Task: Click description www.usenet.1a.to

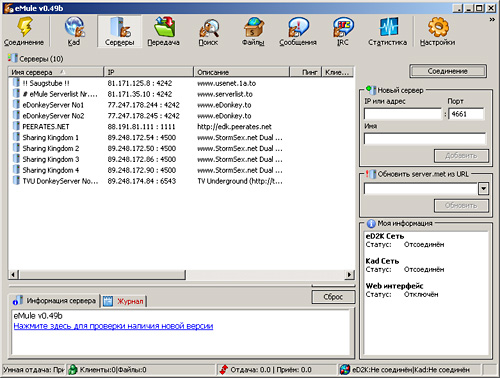Action: tap(227, 83)
